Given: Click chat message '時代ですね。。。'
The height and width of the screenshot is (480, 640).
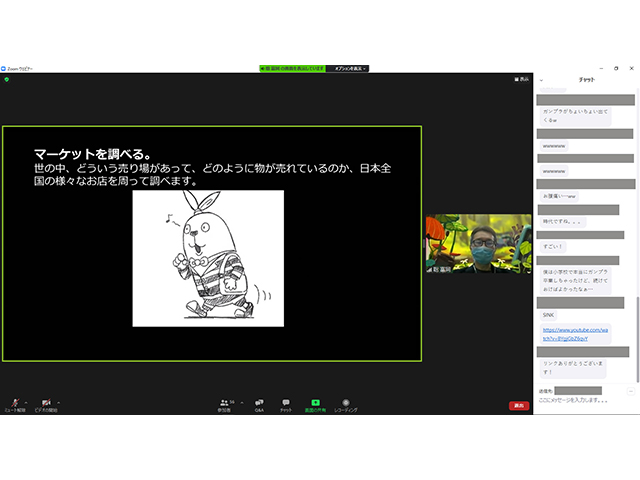Looking at the screenshot, I should tap(562, 222).
